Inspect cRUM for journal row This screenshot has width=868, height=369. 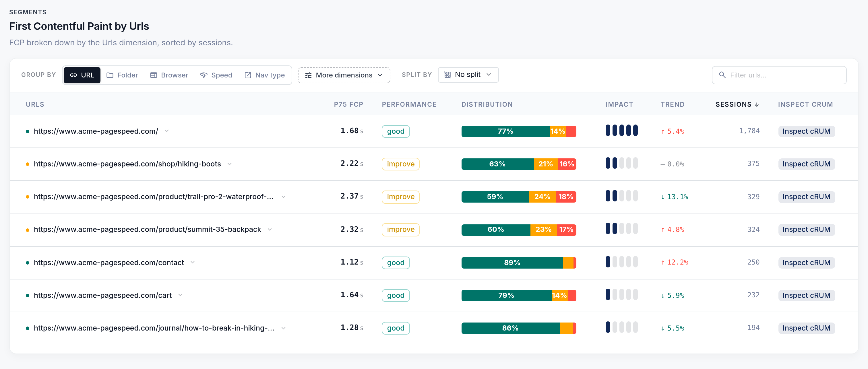pyautogui.click(x=806, y=328)
